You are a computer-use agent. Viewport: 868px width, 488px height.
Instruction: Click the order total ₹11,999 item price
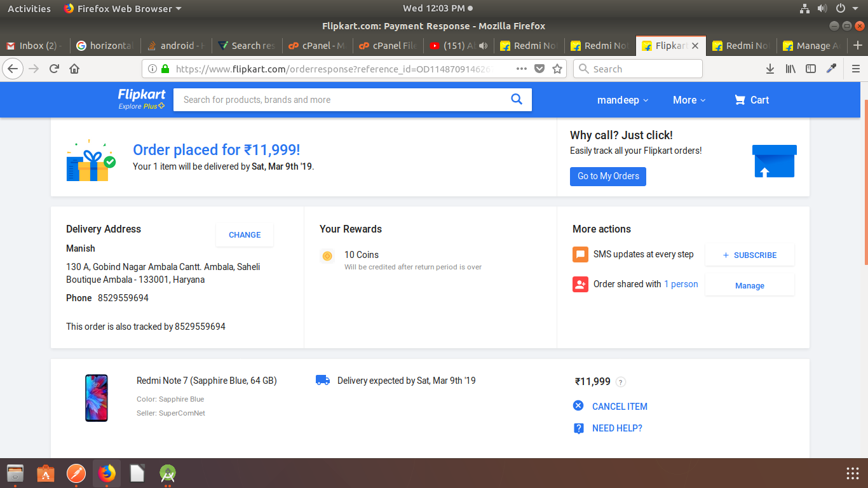pos(593,381)
